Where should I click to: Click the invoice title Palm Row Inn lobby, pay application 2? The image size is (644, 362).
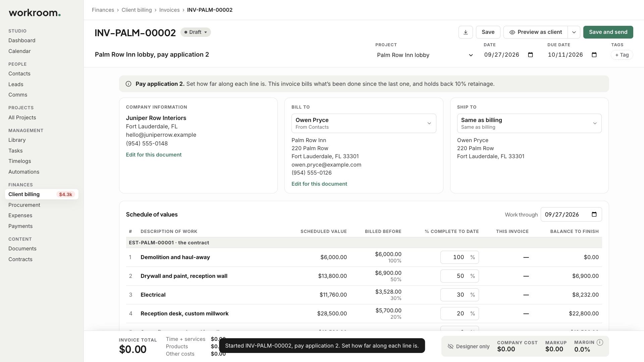point(152,55)
